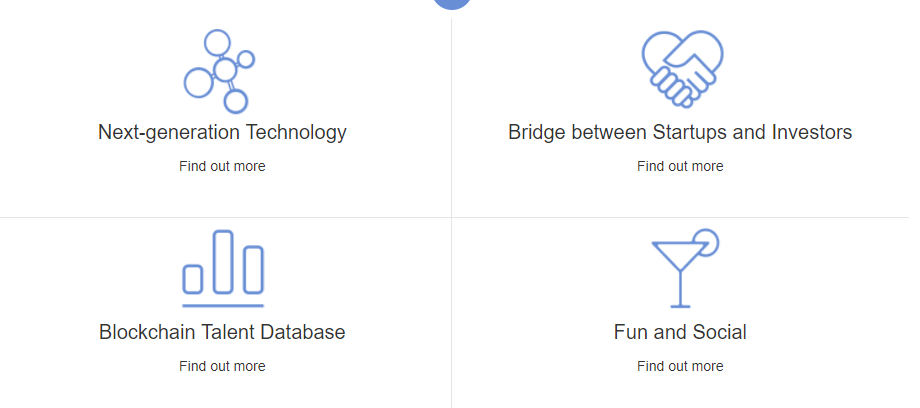
Task: Open Bridge between Startups and Investors heading
Action: tap(680, 132)
